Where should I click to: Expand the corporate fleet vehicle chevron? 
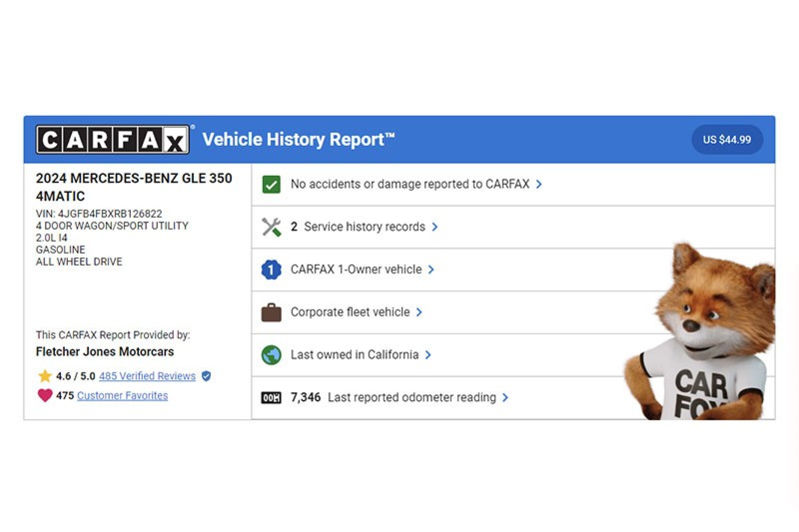pyautogui.click(x=419, y=312)
